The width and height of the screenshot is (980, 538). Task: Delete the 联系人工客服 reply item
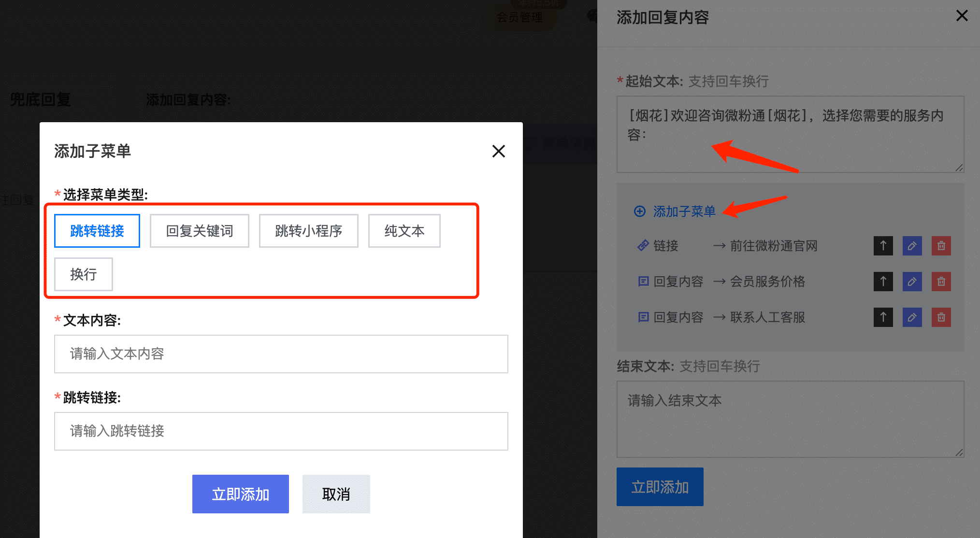(x=941, y=317)
